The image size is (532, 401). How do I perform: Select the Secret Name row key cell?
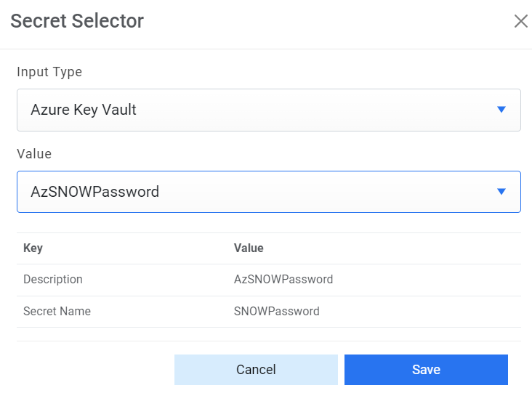(x=57, y=311)
